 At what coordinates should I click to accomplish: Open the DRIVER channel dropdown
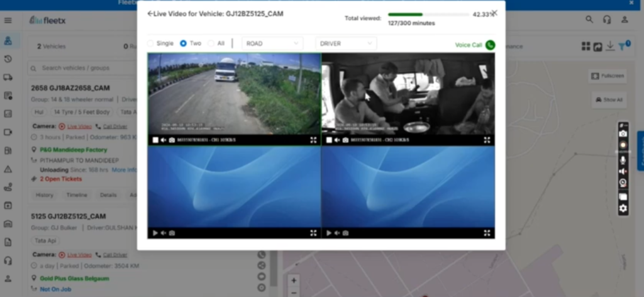[x=346, y=43]
